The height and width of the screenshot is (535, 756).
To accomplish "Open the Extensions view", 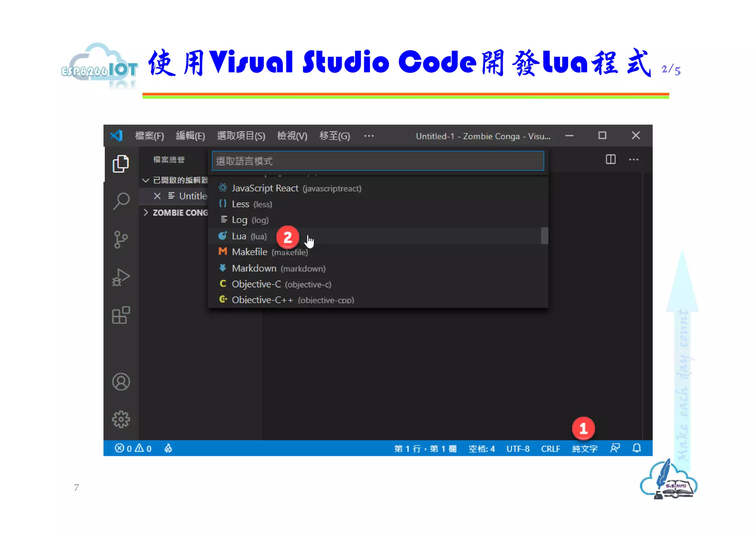I will tap(121, 315).
